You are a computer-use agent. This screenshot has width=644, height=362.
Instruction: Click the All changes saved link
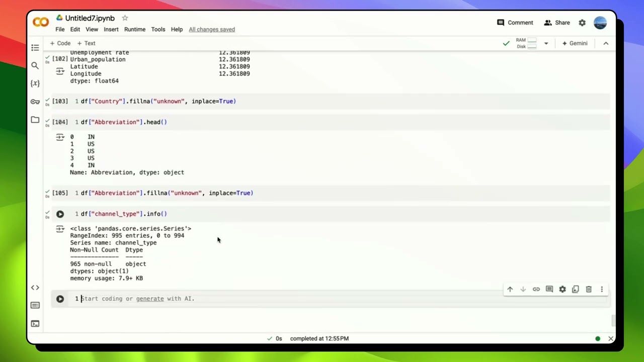(212, 29)
